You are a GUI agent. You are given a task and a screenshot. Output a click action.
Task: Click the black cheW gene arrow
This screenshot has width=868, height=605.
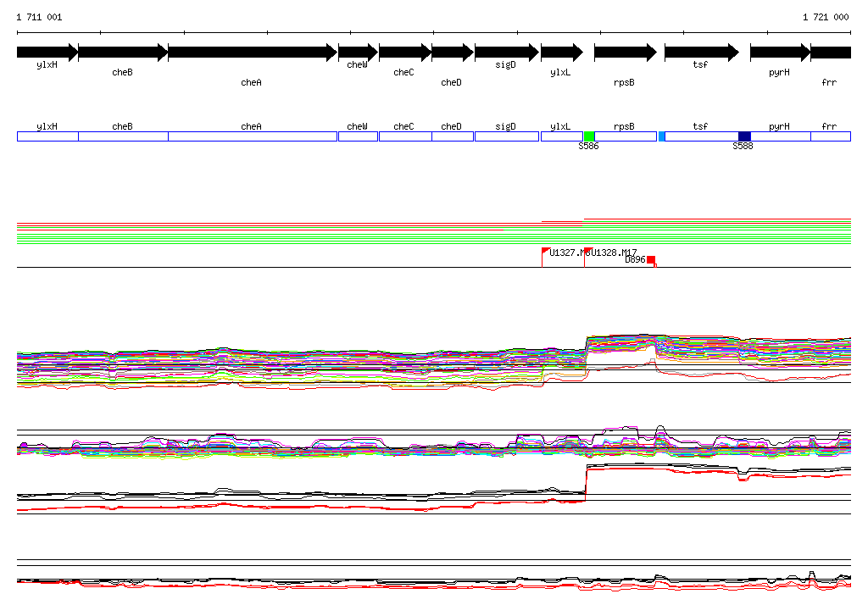pyautogui.click(x=359, y=53)
